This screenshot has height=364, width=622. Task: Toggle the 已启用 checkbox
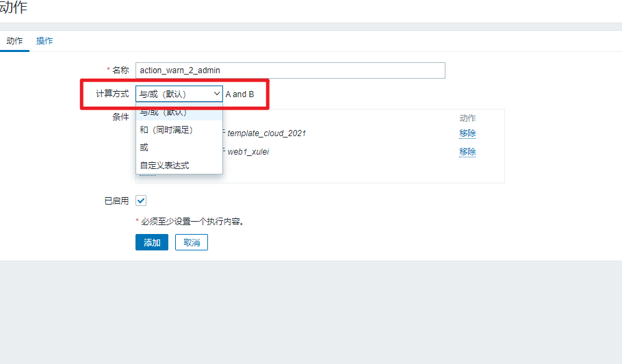point(141,200)
